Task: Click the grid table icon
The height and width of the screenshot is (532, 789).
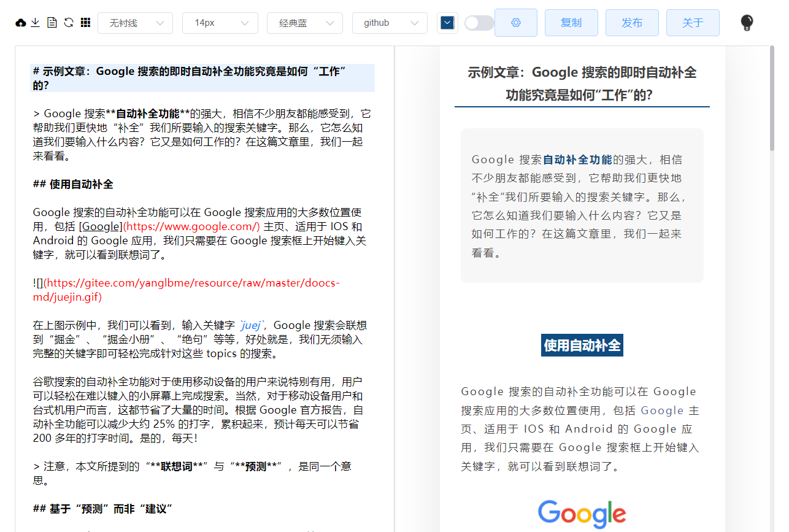Action: 86,23
